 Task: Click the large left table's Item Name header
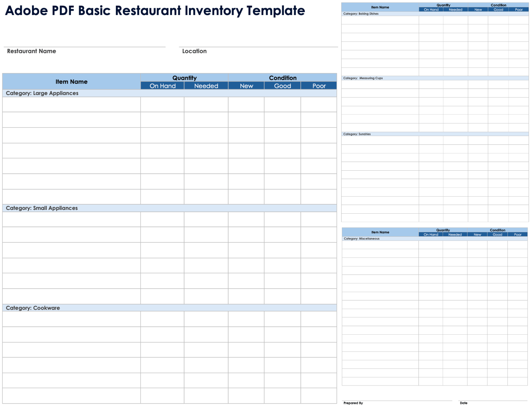point(71,82)
